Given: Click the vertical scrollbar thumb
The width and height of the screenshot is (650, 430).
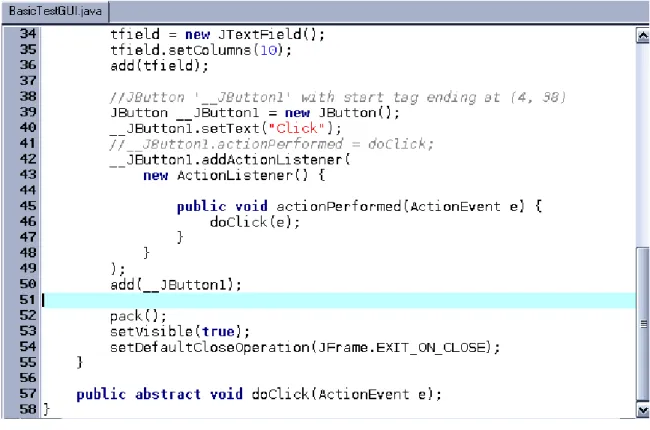Looking at the screenshot, I should click(x=643, y=324).
